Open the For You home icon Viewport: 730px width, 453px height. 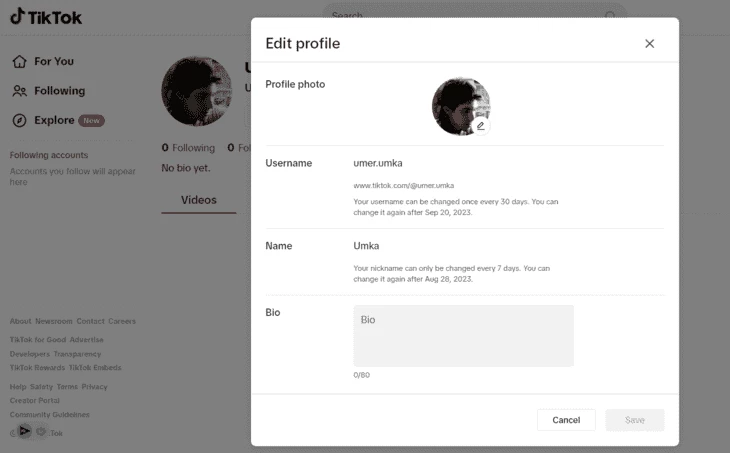(20, 61)
